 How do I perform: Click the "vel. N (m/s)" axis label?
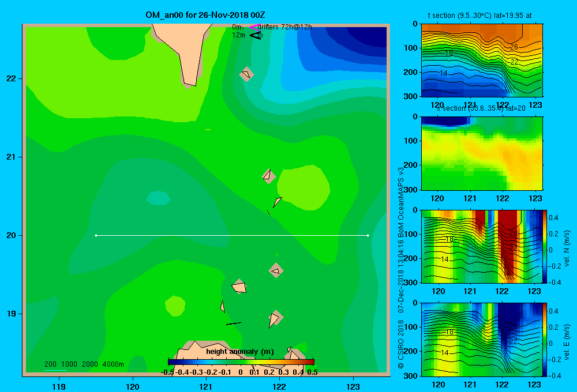pyautogui.click(x=567, y=248)
